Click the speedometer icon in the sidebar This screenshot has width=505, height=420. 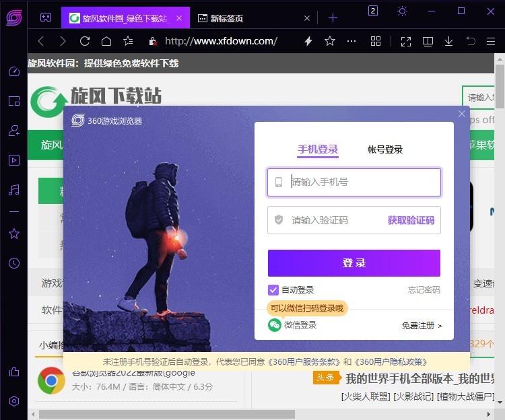[x=14, y=71]
